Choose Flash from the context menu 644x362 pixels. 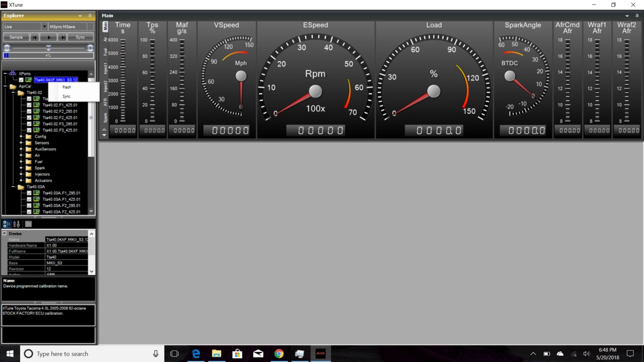pyautogui.click(x=73, y=87)
